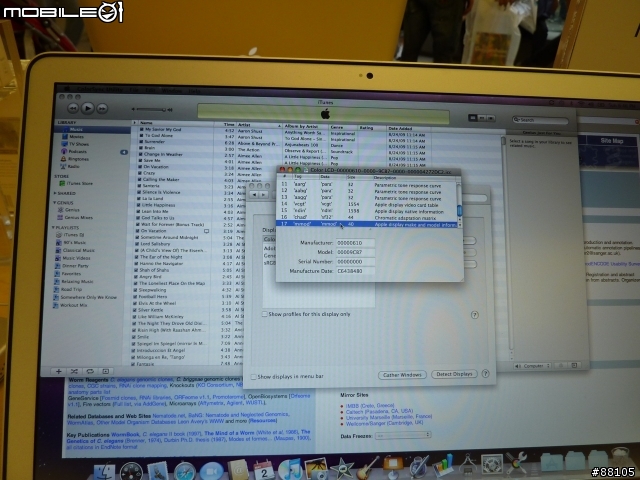
Task: Click the Detect Displays button
Action: point(454,374)
